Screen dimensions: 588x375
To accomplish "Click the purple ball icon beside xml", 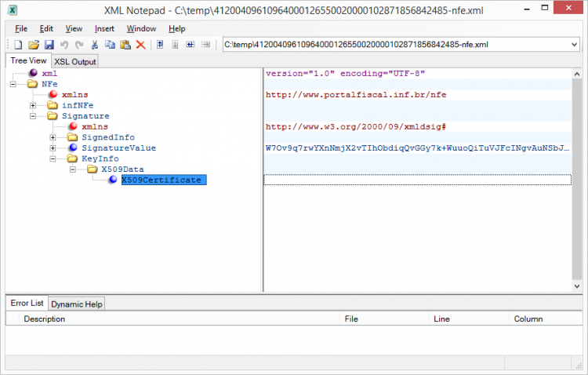I will pyautogui.click(x=34, y=72).
